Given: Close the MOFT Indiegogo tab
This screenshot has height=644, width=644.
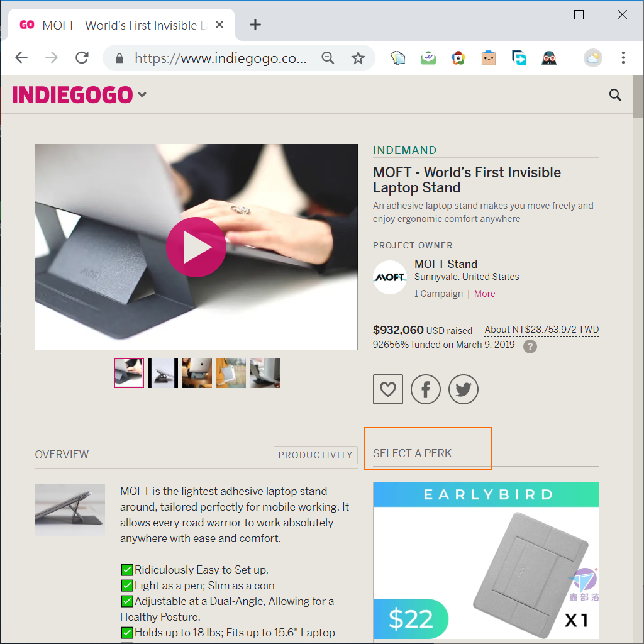Looking at the screenshot, I should coord(219,25).
